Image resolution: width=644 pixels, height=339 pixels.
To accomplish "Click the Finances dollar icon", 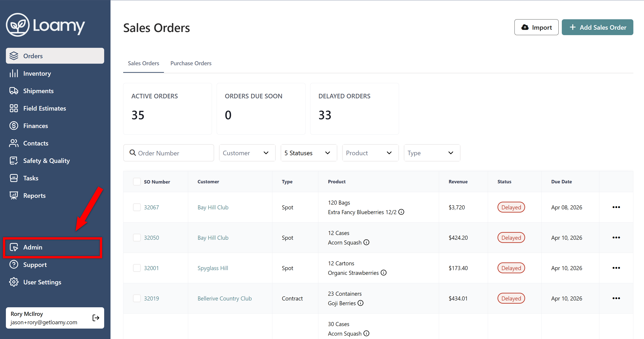I will pyautogui.click(x=14, y=126).
